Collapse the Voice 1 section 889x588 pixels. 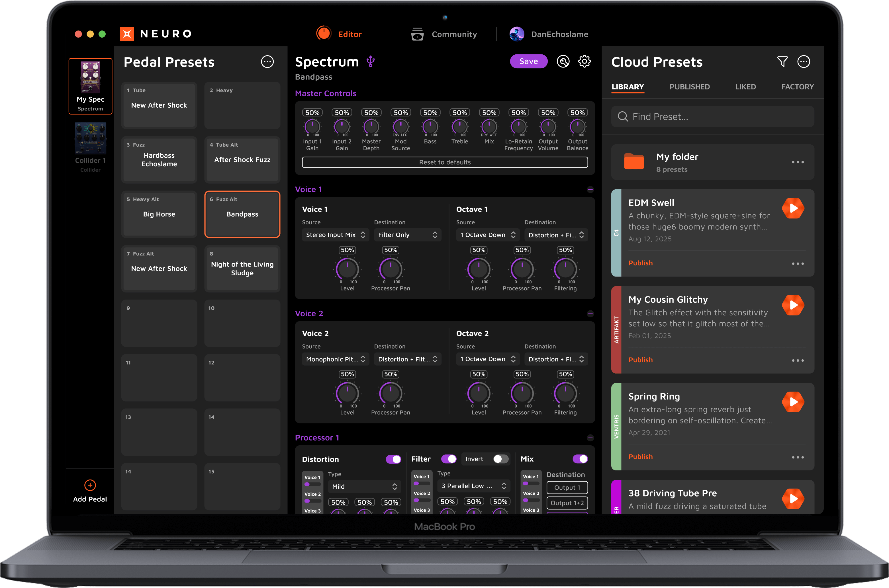[x=590, y=190]
